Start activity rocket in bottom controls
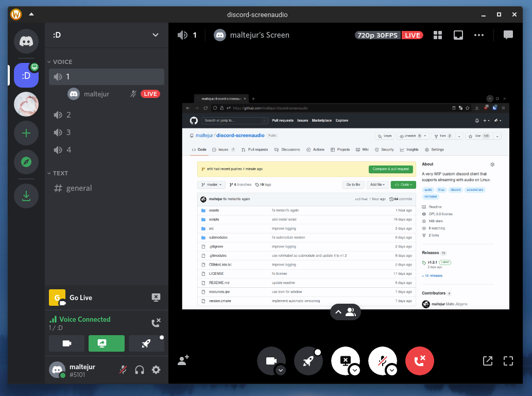 tap(308, 361)
